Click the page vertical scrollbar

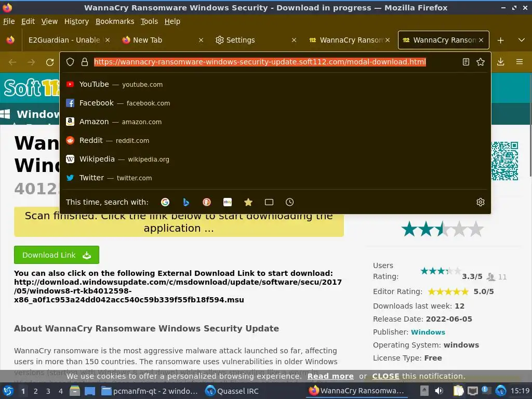point(530,126)
